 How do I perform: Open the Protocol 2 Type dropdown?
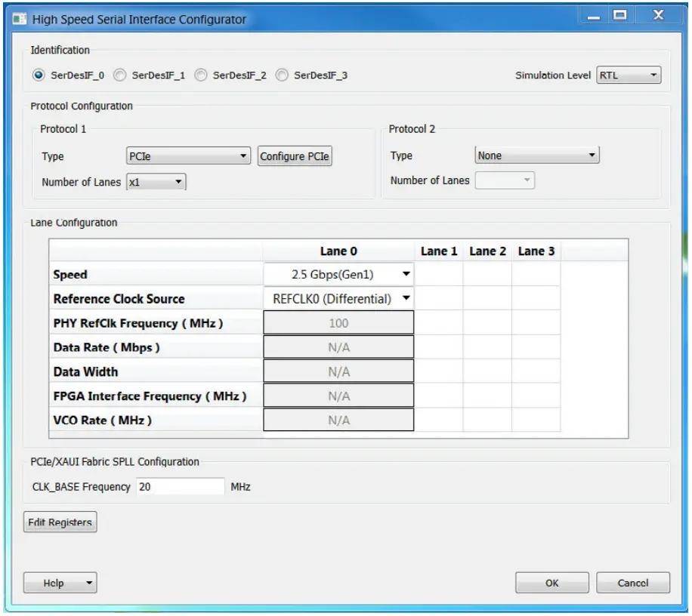point(537,155)
